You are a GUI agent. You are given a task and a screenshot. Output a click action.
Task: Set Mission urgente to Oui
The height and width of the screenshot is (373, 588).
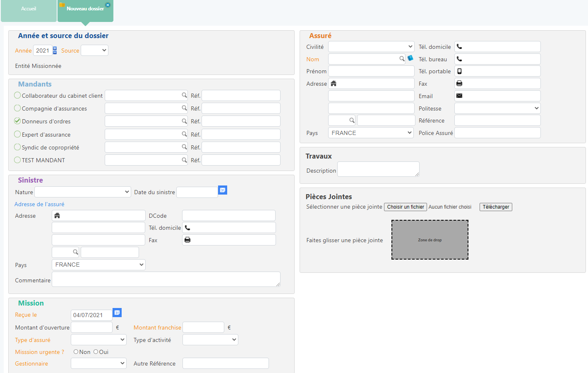tap(96, 352)
